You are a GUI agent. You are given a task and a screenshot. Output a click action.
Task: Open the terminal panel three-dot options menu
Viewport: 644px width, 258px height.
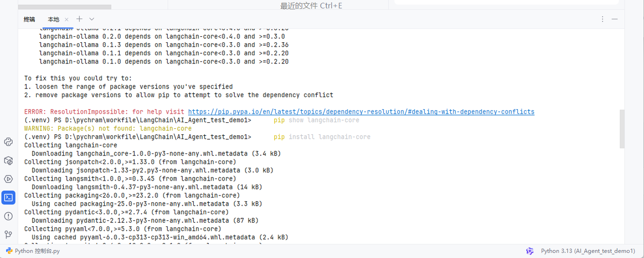tap(603, 19)
